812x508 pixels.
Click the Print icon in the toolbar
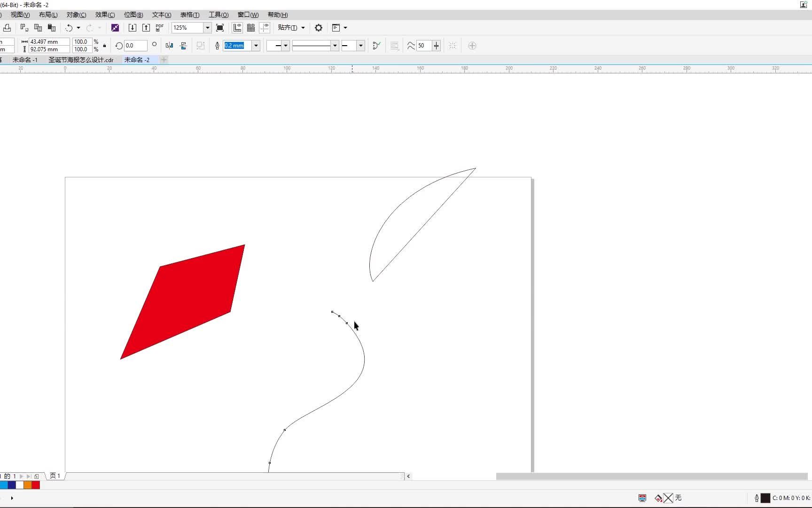[x=7, y=28]
